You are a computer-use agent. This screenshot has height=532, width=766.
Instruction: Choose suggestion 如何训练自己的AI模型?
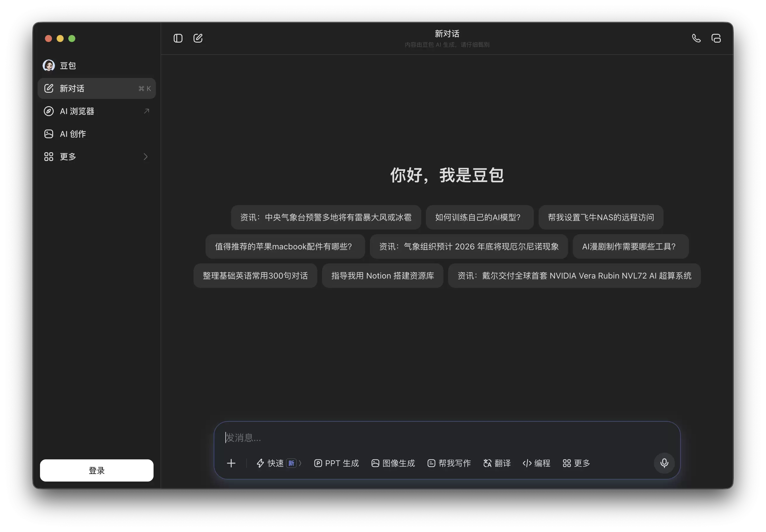tap(479, 217)
